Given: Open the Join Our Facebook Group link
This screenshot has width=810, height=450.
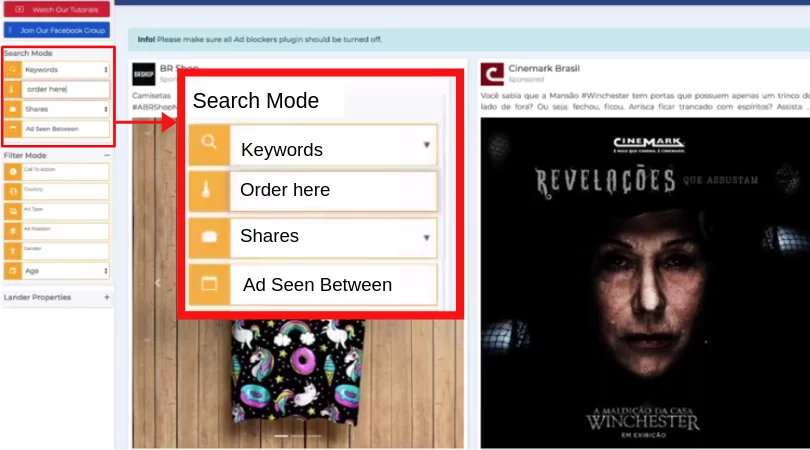Looking at the screenshot, I should click(56, 30).
